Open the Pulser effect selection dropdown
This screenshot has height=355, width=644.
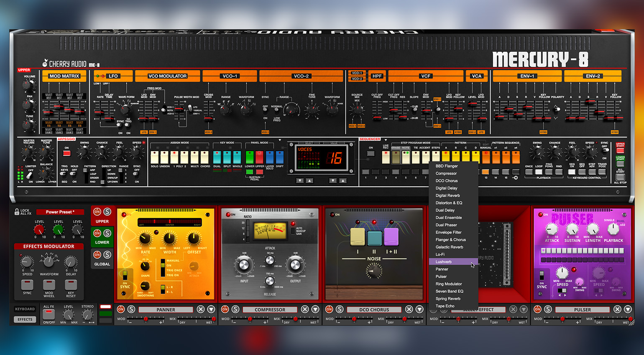(x=628, y=309)
